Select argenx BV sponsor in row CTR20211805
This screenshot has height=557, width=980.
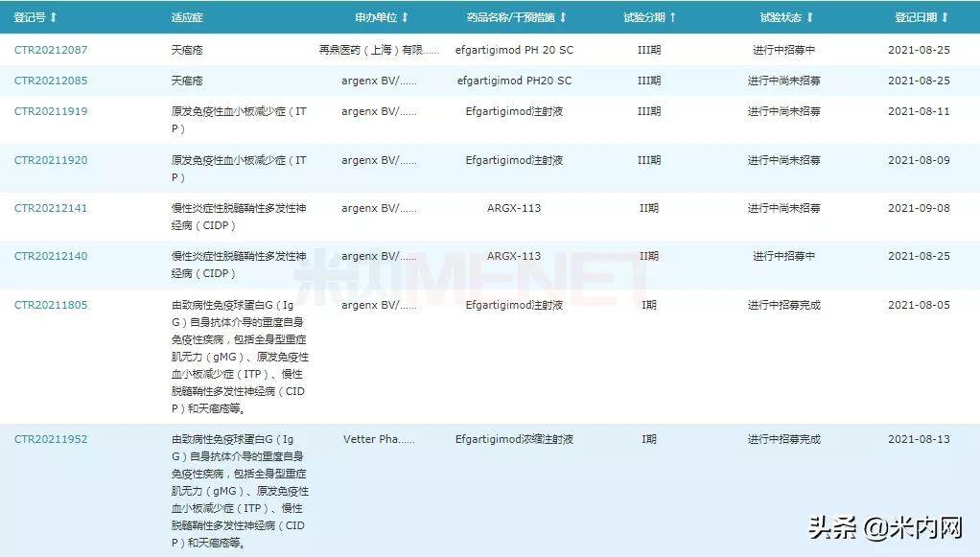tap(379, 305)
